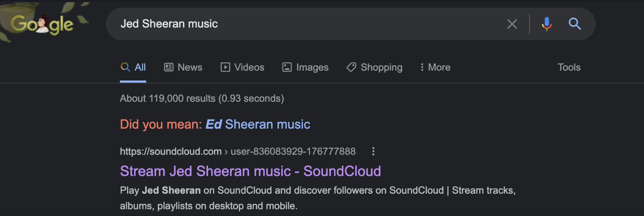Click the play icon beside Videos
Image resolution: width=644 pixels, height=216 pixels.
tap(225, 67)
